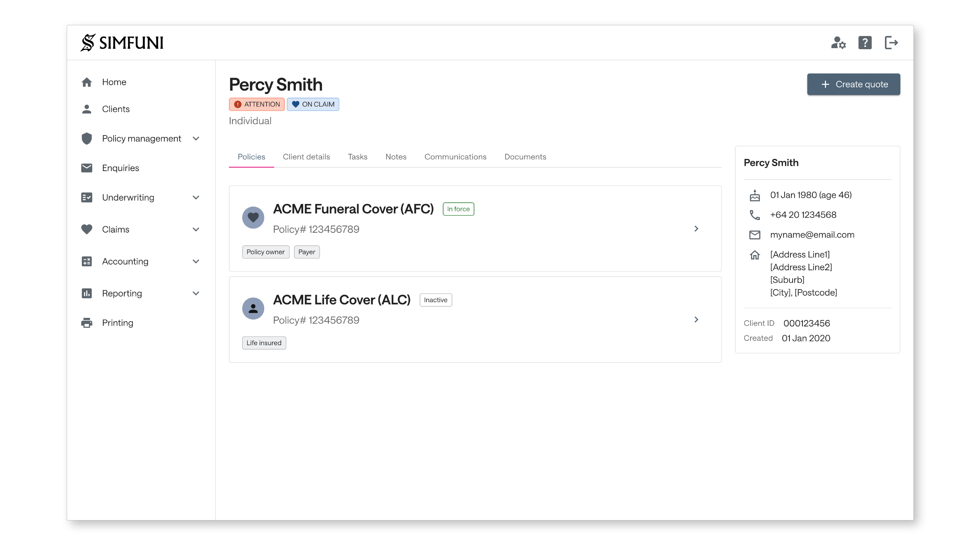Image resolution: width=980 pixels, height=551 pixels.
Task: Click the heart icon on Funeral Cover policy
Action: 253,217
